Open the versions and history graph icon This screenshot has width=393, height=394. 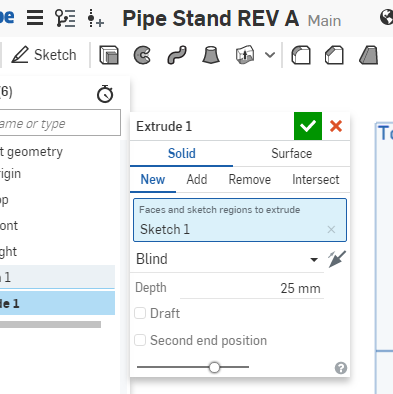(x=65, y=18)
